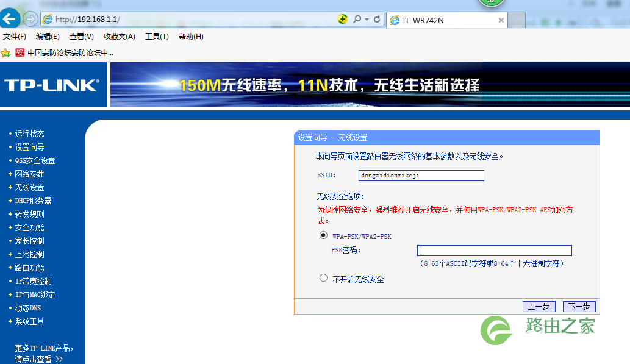
Task: Open the 编辑(E) menu
Action: click(x=48, y=37)
